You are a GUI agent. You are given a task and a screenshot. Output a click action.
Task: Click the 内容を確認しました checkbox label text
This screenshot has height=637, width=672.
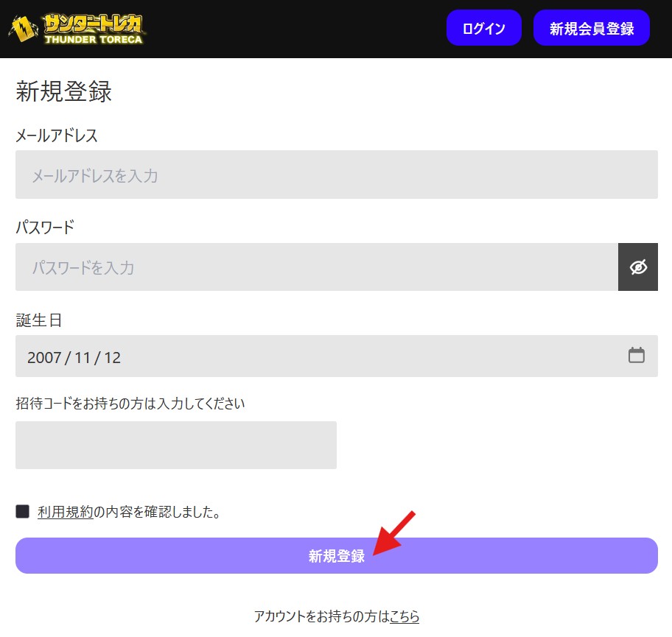click(158, 512)
